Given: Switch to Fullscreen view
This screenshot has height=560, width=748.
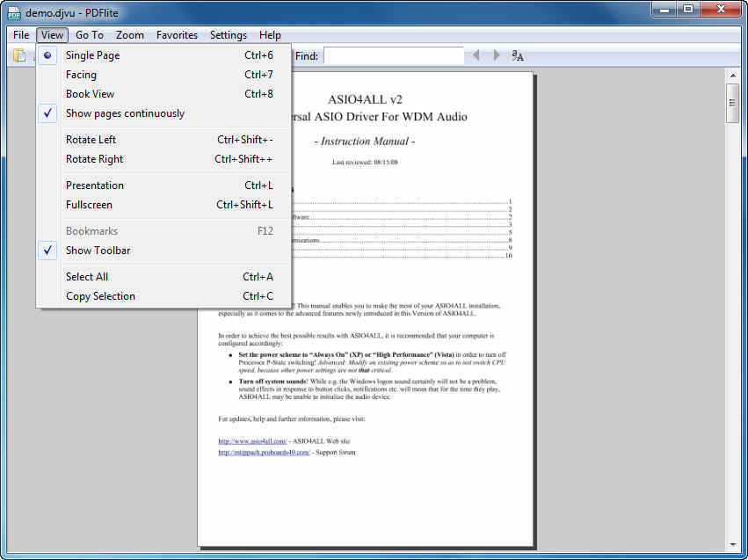Looking at the screenshot, I should click(164, 205).
